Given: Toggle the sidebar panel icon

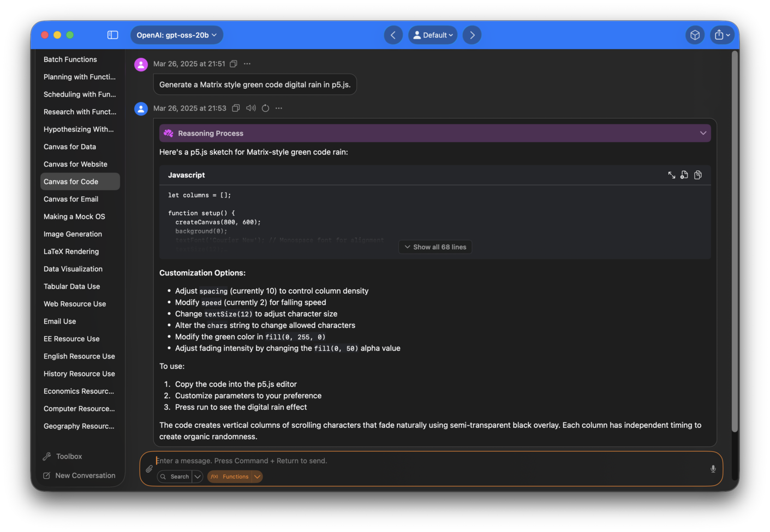Looking at the screenshot, I should point(112,35).
